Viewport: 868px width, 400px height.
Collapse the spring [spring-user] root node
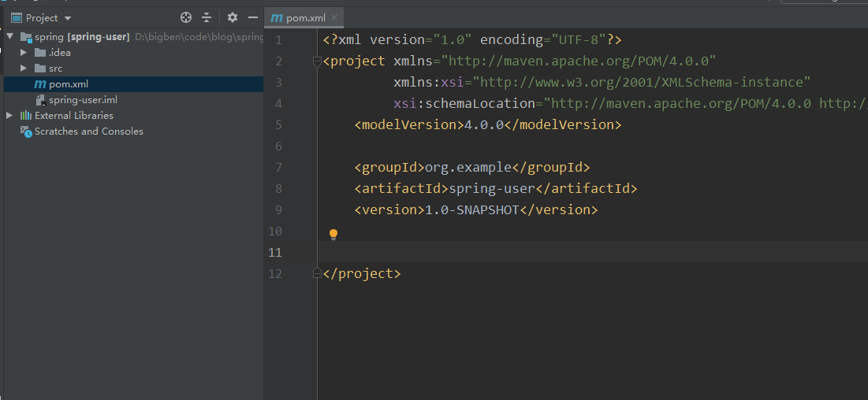pyautogui.click(x=9, y=37)
